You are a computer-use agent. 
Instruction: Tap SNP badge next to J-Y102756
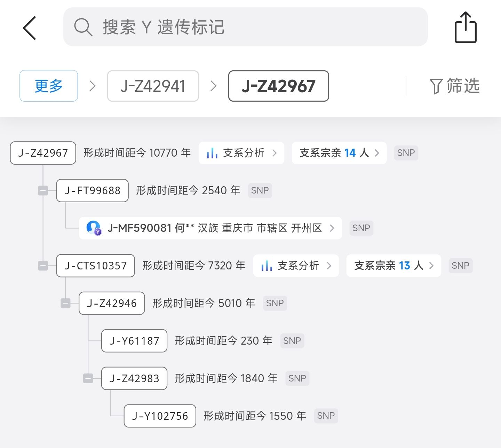(x=326, y=416)
